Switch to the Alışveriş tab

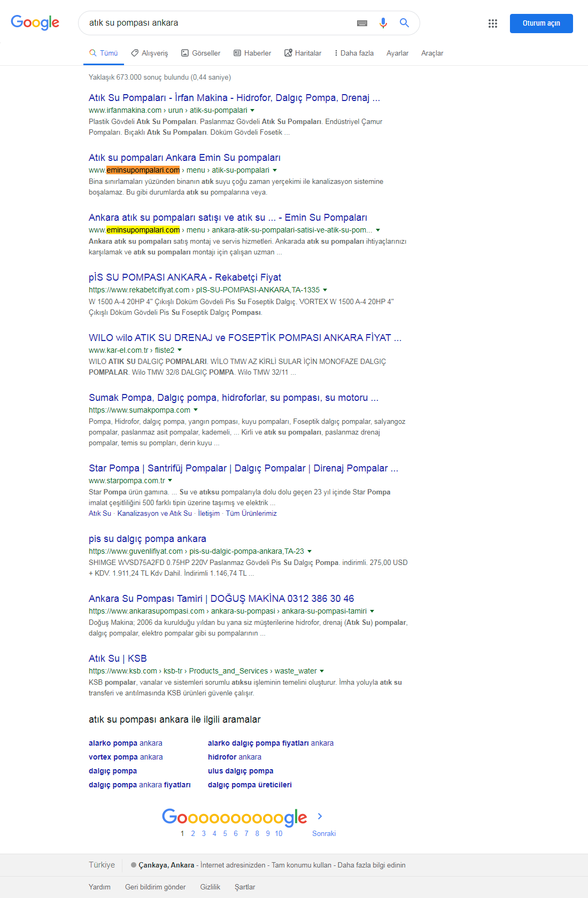[149, 53]
